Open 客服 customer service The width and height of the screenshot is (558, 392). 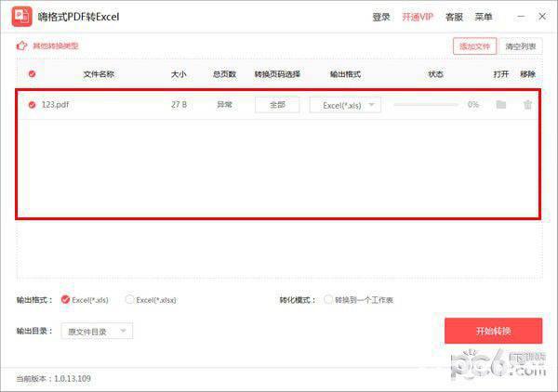click(454, 17)
